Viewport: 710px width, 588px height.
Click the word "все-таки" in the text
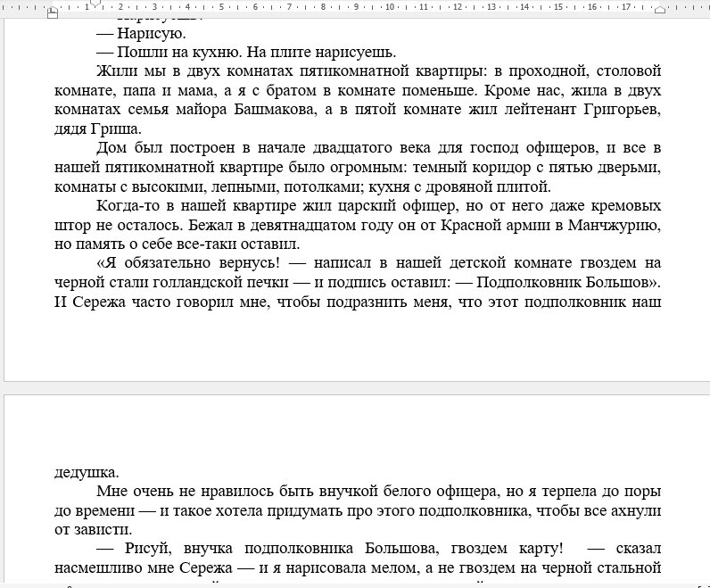click(206, 244)
